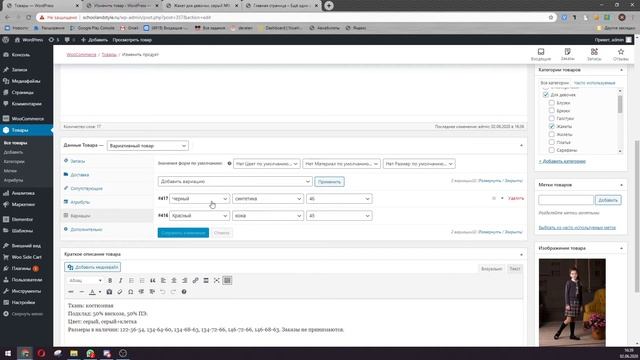
Task: Insert blockquote in the editor toolbar
Action: [153, 280]
